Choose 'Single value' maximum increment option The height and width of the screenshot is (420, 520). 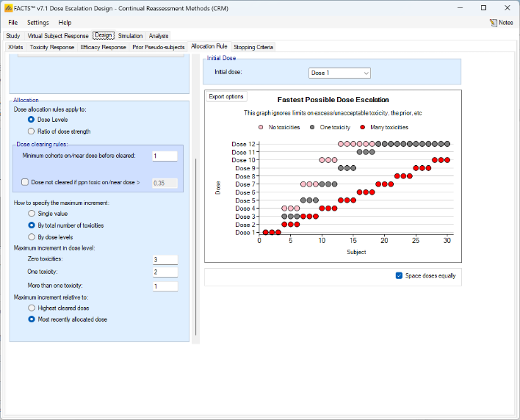[31, 213]
